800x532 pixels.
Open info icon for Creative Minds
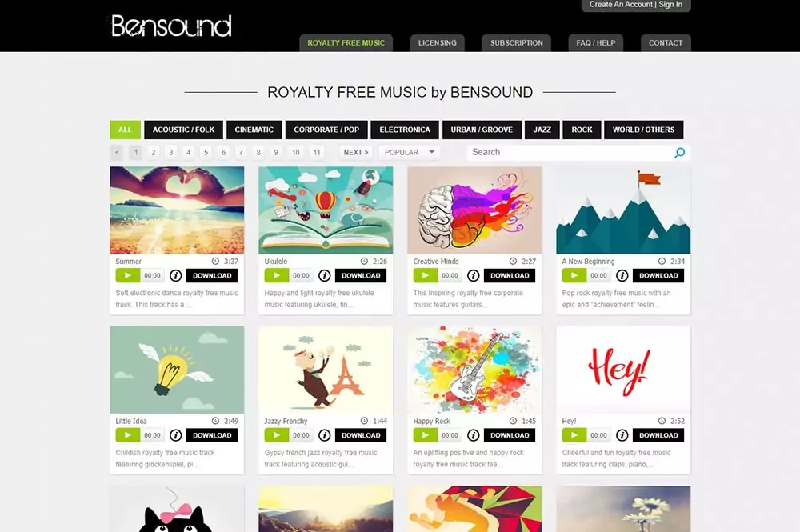474,275
